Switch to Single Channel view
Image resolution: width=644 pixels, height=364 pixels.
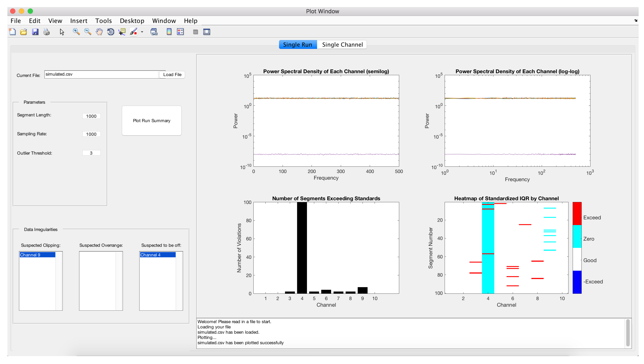pos(342,45)
